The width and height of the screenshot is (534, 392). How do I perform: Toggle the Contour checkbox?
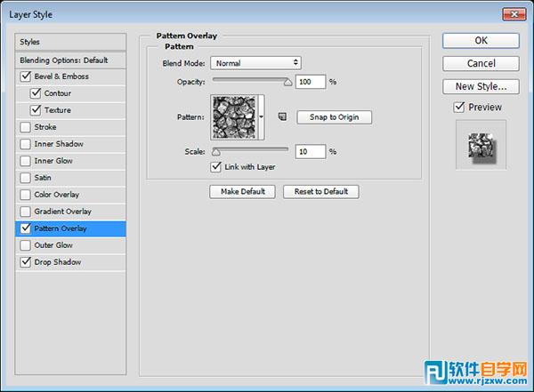(36, 93)
